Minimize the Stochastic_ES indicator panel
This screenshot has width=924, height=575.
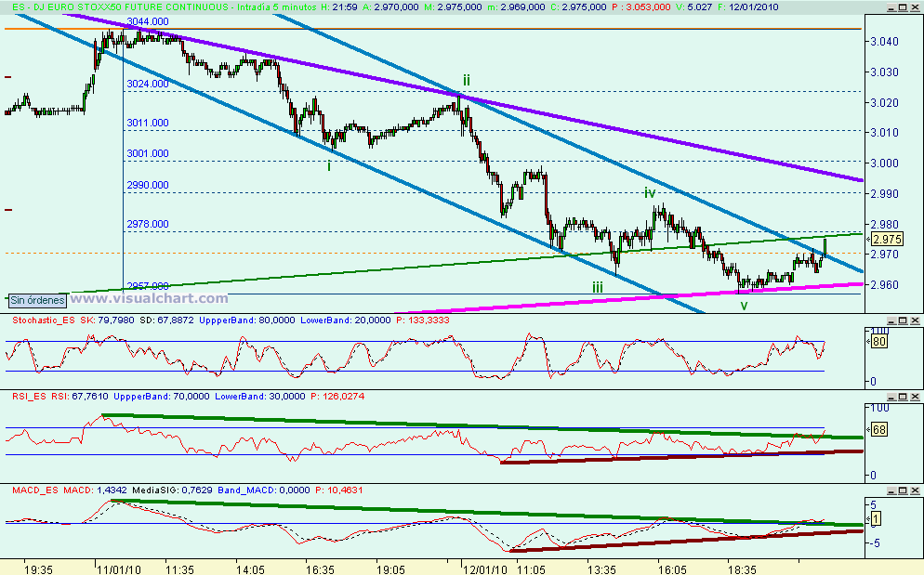[891, 320]
